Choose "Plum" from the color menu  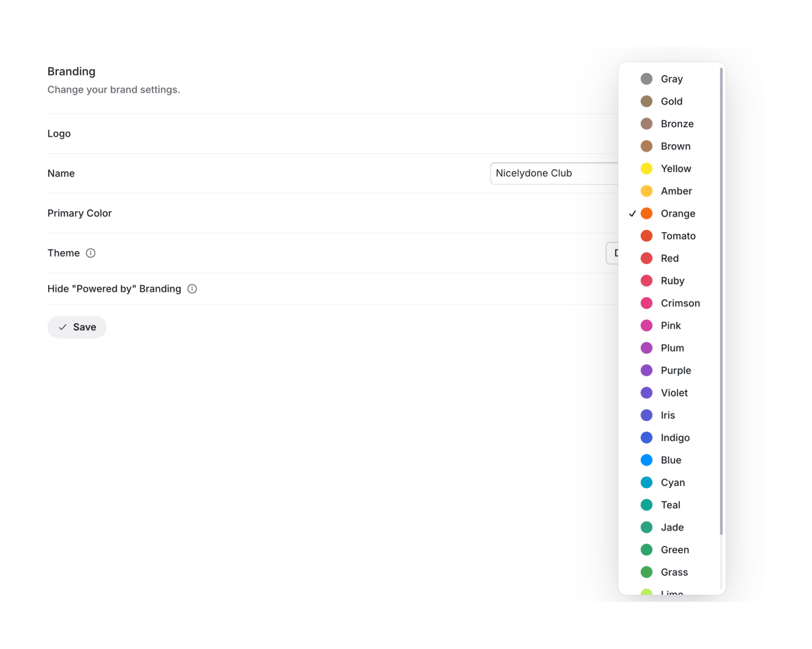(671, 348)
